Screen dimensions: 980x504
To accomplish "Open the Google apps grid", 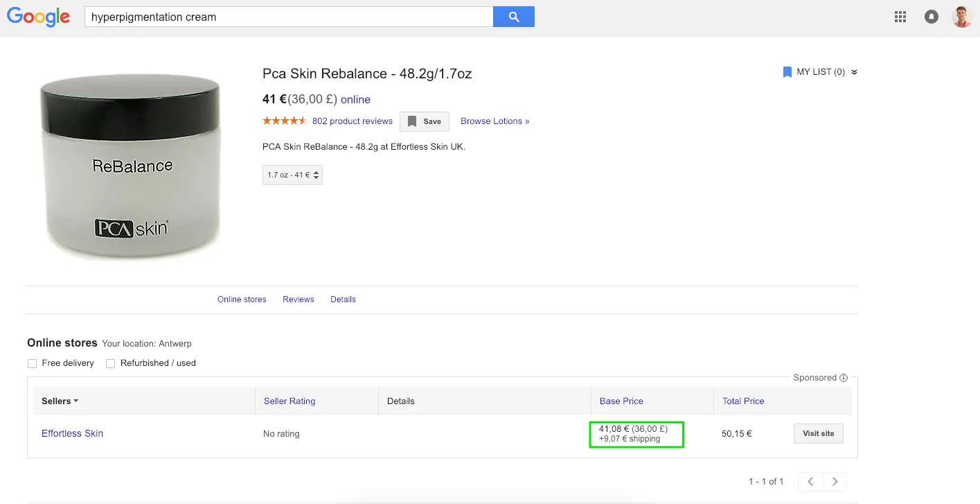I will [900, 17].
